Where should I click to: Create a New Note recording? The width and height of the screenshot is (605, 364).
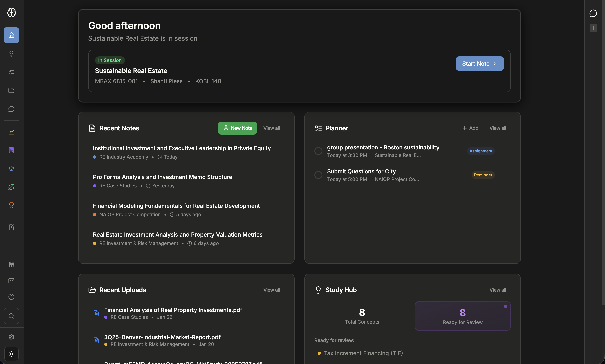click(x=237, y=128)
